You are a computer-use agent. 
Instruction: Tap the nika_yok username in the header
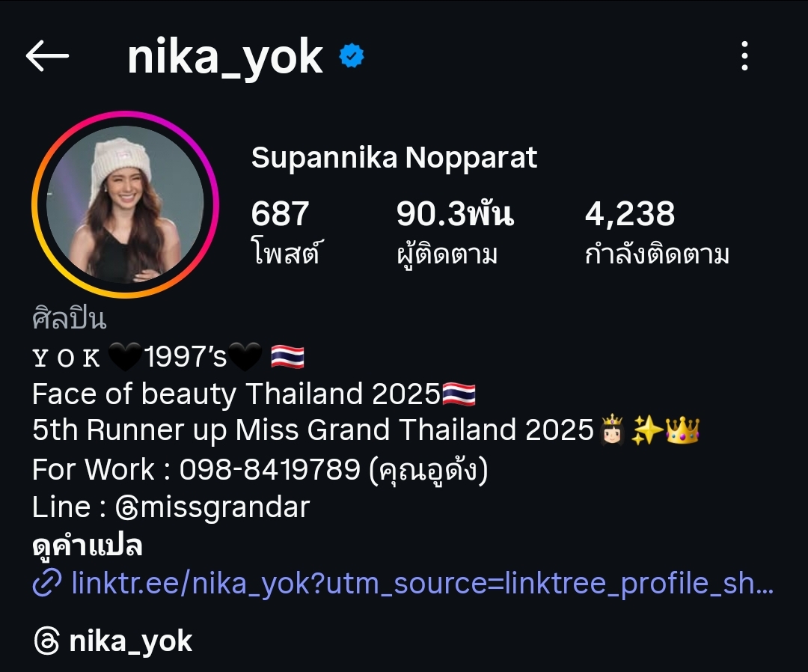click(x=225, y=57)
